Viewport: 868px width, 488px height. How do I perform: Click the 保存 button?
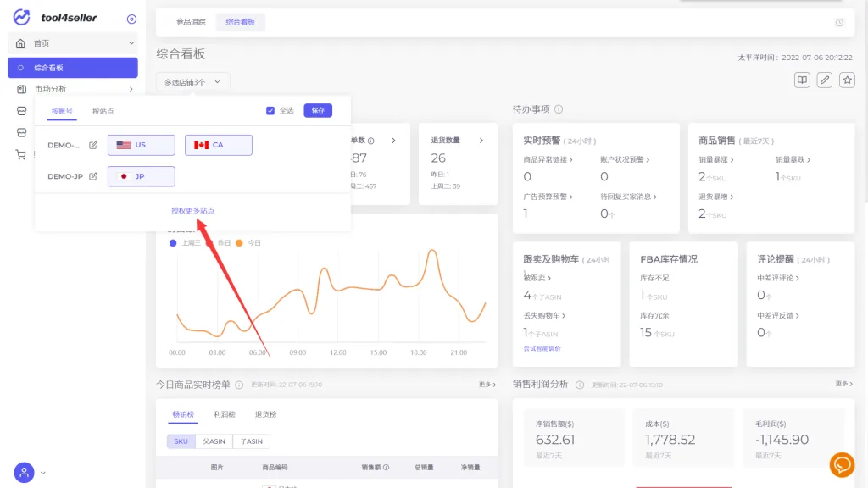pyautogui.click(x=318, y=110)
